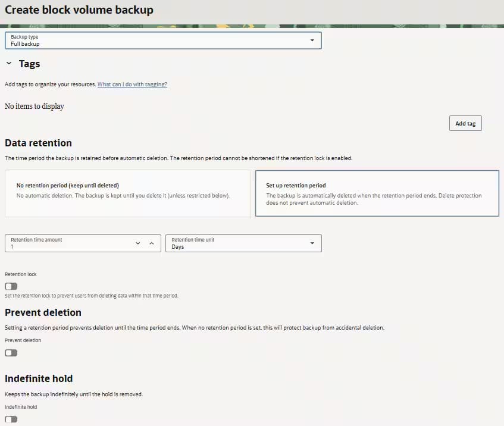Image resolution: width=504 pixels, height=426 pixels.
Task: Click 'Set the retention lock to prevent' helper text
Action: pyautogui.click(x=91, y=296)
